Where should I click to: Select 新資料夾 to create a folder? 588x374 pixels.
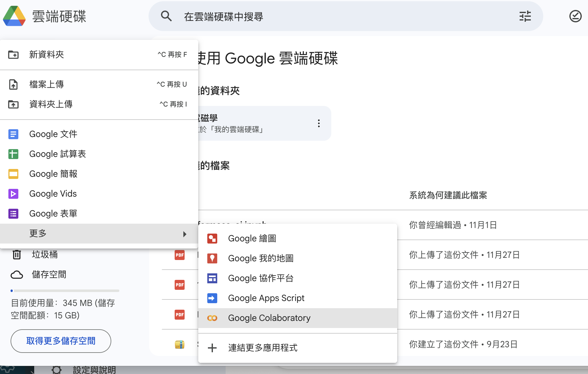click(46, 54)
